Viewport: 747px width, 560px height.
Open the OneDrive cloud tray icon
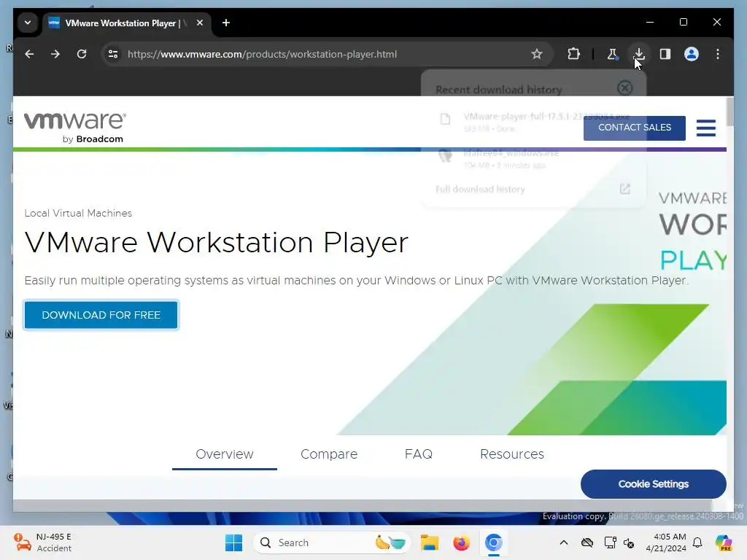pyautogui.click(x=587, y=542)
